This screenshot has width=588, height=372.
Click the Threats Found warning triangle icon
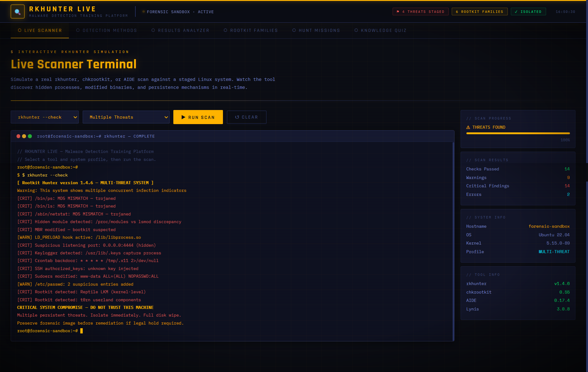(468, 127)
